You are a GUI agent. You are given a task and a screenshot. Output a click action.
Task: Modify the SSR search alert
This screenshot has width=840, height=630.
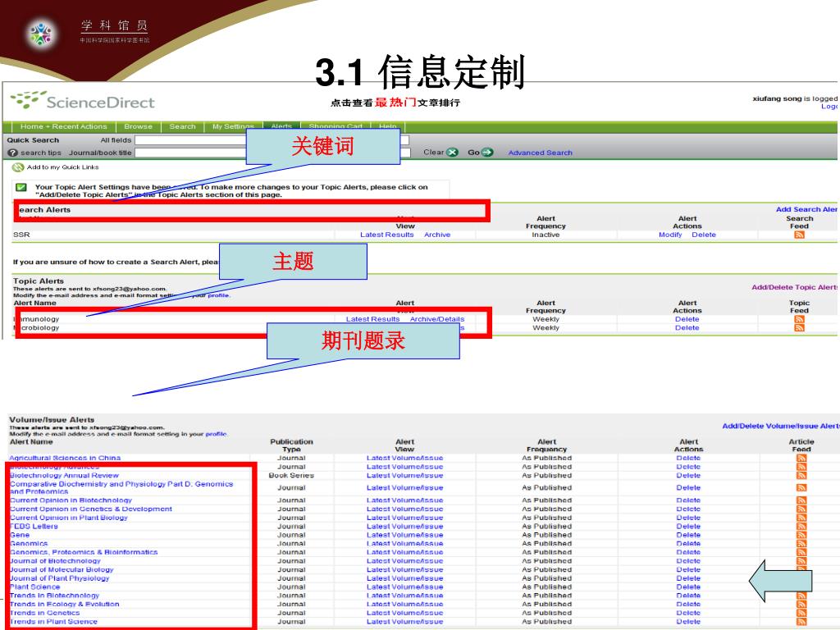point(670,235)
